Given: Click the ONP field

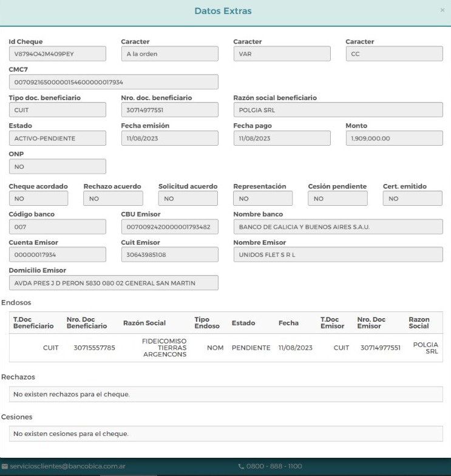Looking at the screenshot, I should [x=57, y=166].
